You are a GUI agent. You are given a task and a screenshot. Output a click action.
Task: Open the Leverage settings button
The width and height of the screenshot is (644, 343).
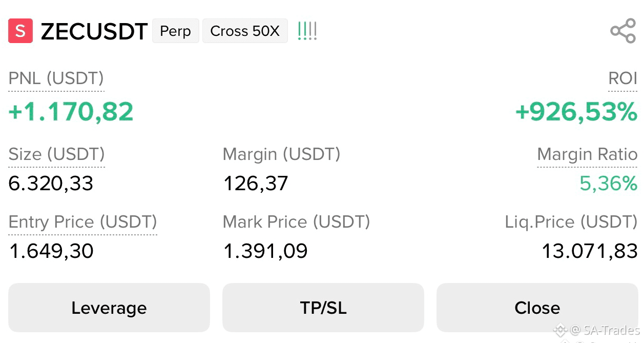coord(109,308)
